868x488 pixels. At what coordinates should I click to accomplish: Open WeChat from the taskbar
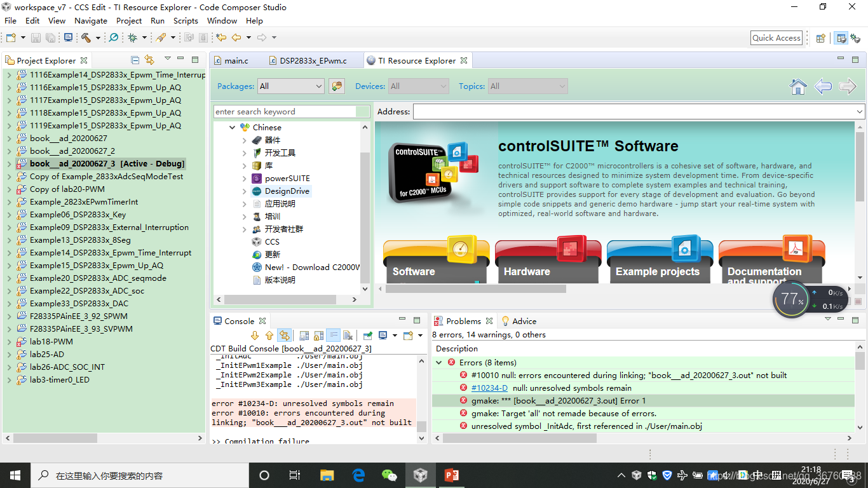pos(389,475)
